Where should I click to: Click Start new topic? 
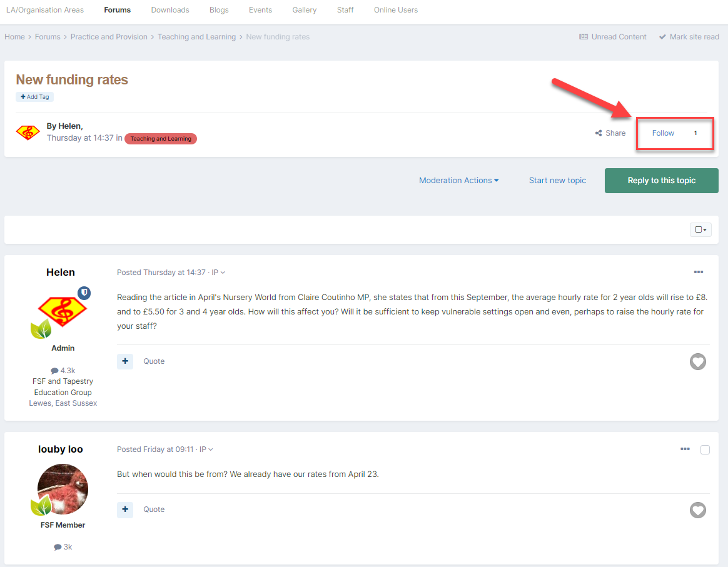click(x=557, y=181)
